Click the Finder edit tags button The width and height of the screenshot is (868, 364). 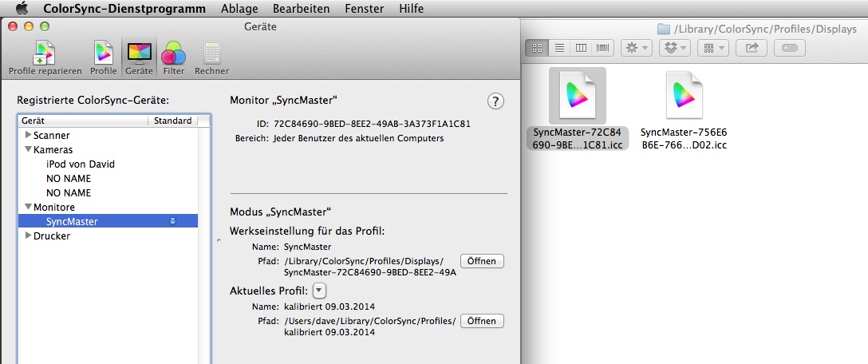click(x=789, y=48)
